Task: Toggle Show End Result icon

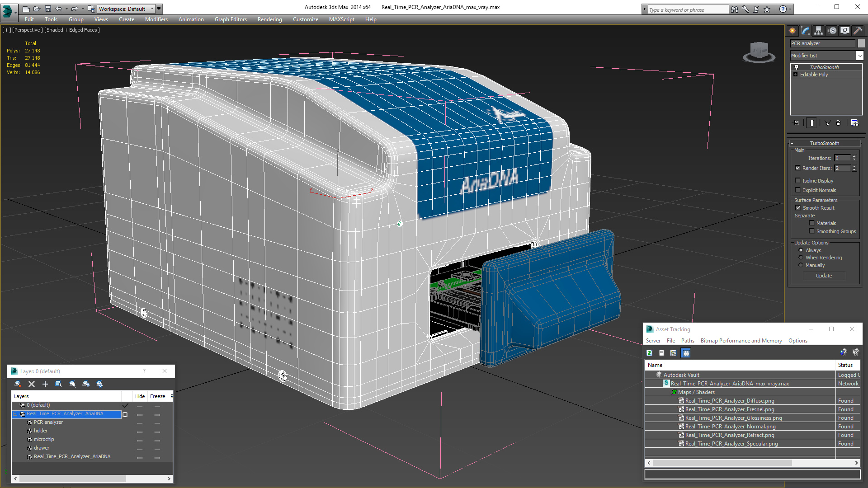Action: click(812, 123)
